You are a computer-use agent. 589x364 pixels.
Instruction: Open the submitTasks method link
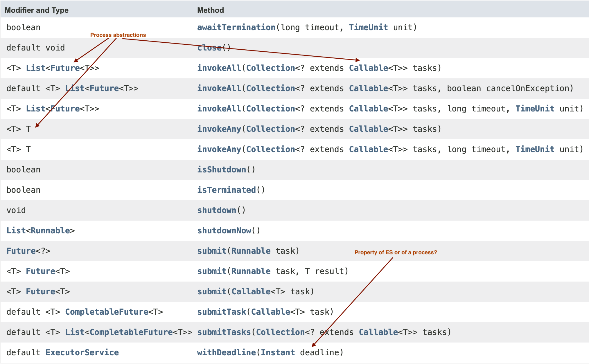[224, 332]
